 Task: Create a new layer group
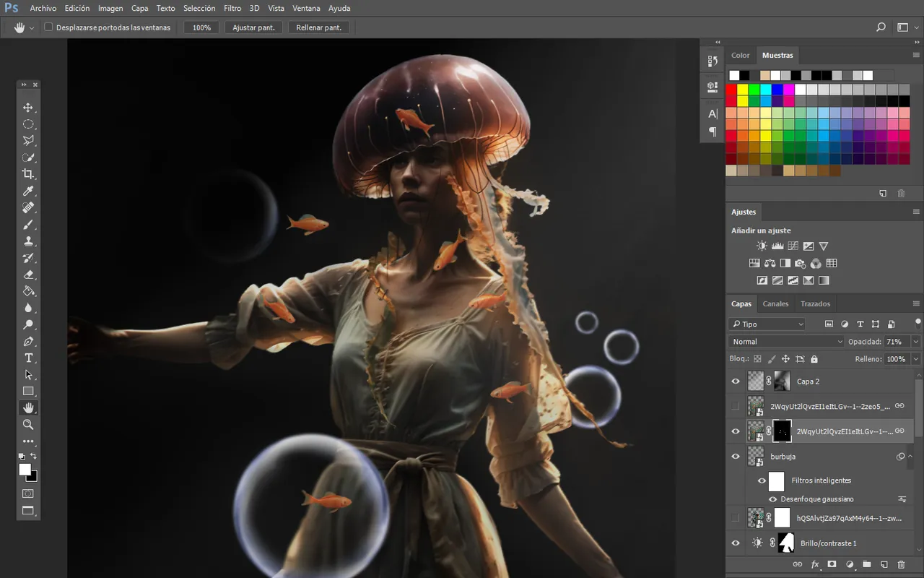[x=866, y=564]
